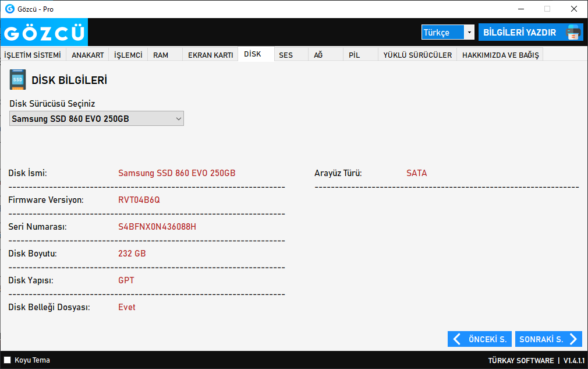Open the YÜKLÜ SÜRÜCÜLER tab
Screen dimensions: 588x369
click(417, 55)
